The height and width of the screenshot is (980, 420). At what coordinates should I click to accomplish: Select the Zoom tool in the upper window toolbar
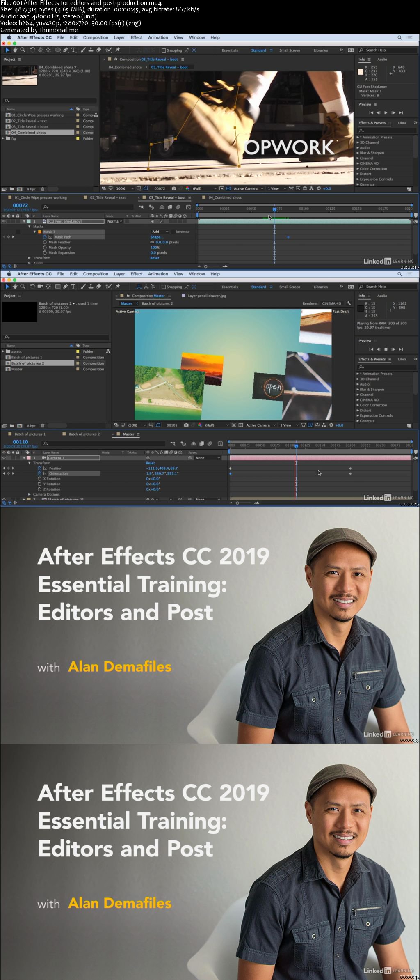23,50
